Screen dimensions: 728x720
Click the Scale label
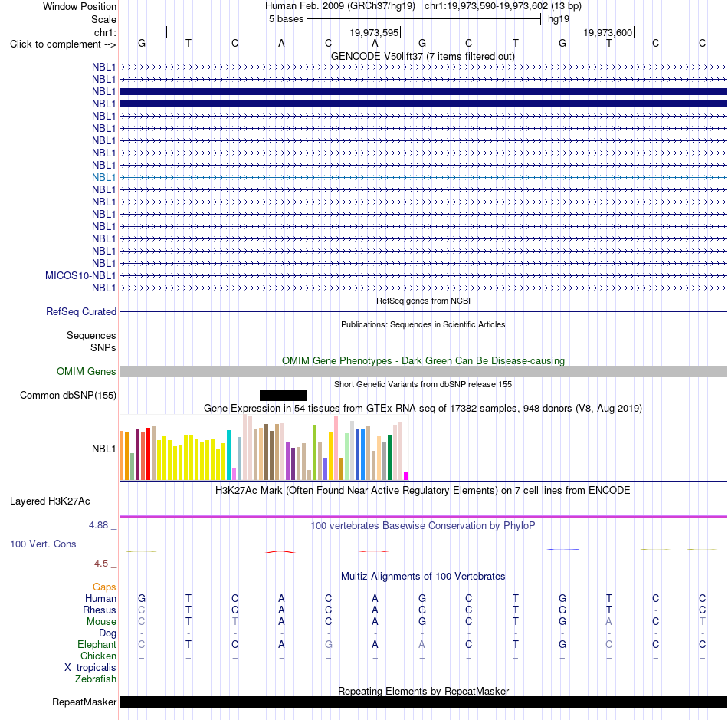tap(103, 19)
